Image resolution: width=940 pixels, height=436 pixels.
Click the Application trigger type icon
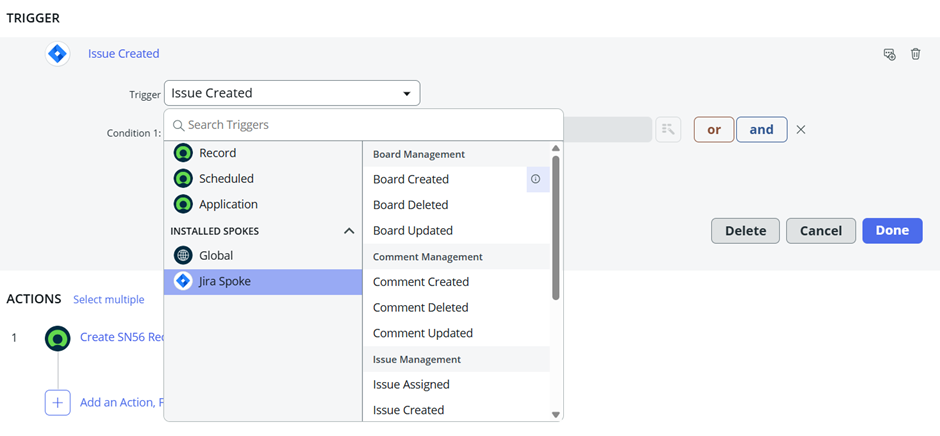point(183,205)
